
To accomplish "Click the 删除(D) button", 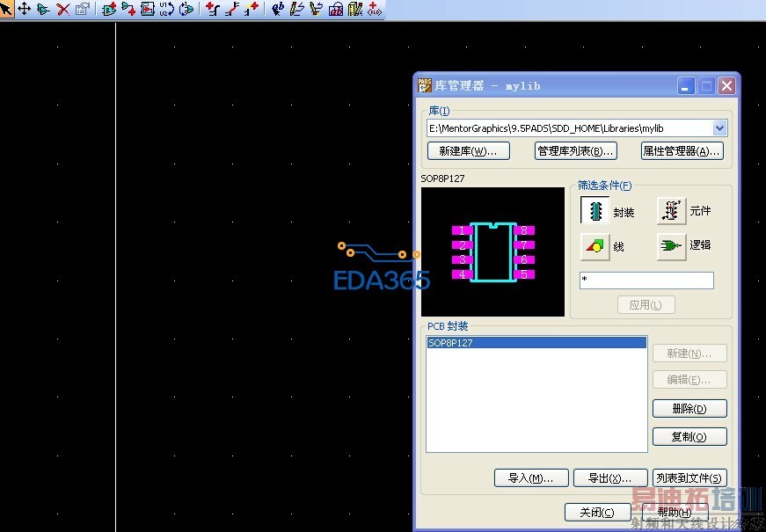I will click(x=689, y=408).
